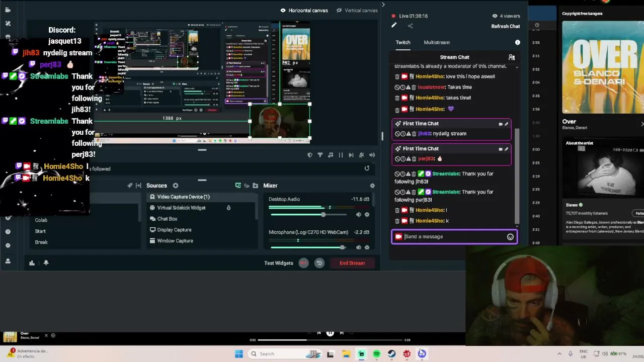This screenshot has width=644, height=362.
Task: Select the Vertical canvas view
Action: point(357,10)
